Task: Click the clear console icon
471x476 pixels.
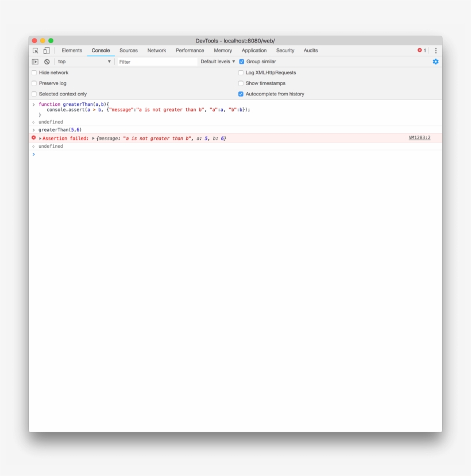Action: (48, 62)
